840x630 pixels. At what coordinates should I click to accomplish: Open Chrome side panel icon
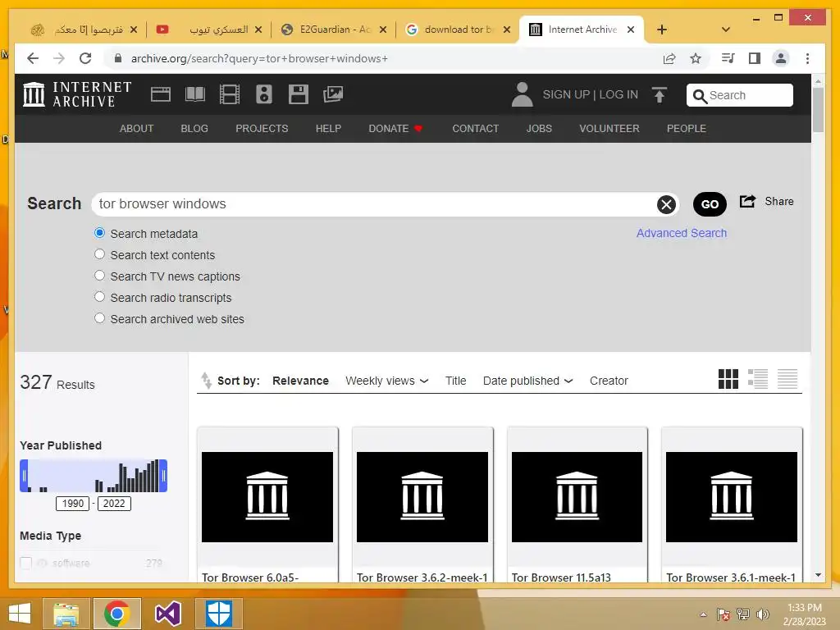(755, 58)
